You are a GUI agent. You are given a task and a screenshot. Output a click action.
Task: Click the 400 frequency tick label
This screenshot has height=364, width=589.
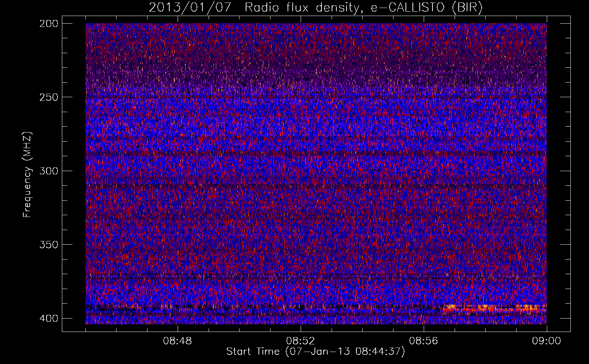tap(48, 318)
